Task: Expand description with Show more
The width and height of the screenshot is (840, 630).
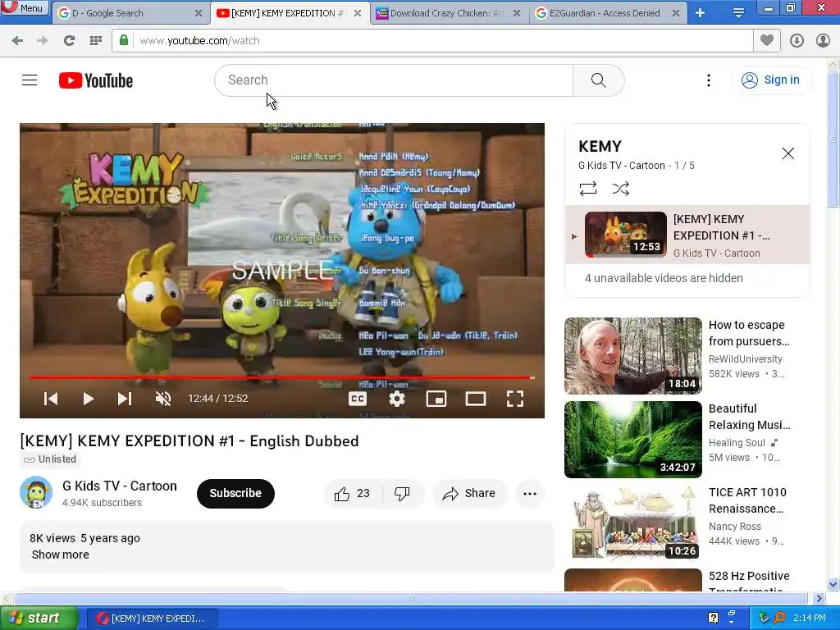Action: point(61,555)
